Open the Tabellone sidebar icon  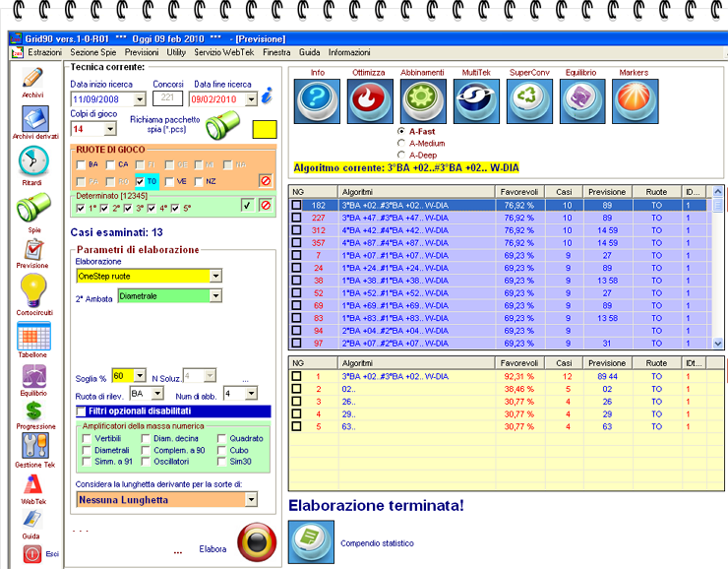click(x=32, y=335)
